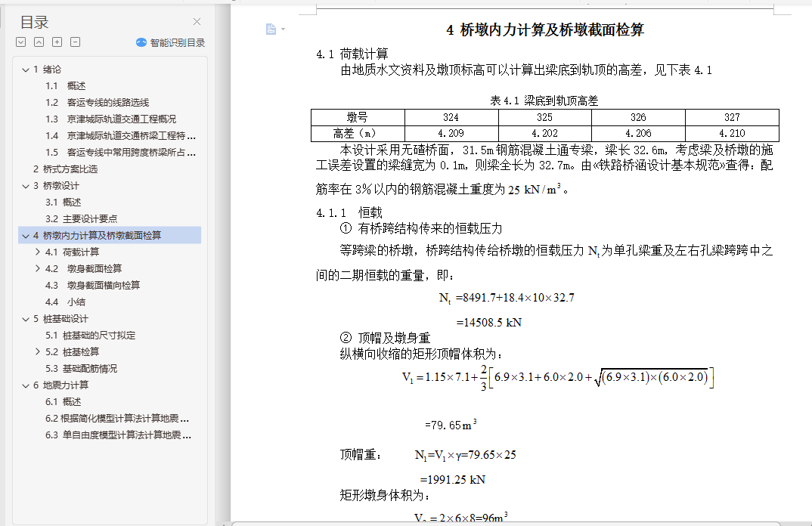The image size is (812, 526).
Task: Go to 2 桥式方案比选
Action: coord(65,169)
